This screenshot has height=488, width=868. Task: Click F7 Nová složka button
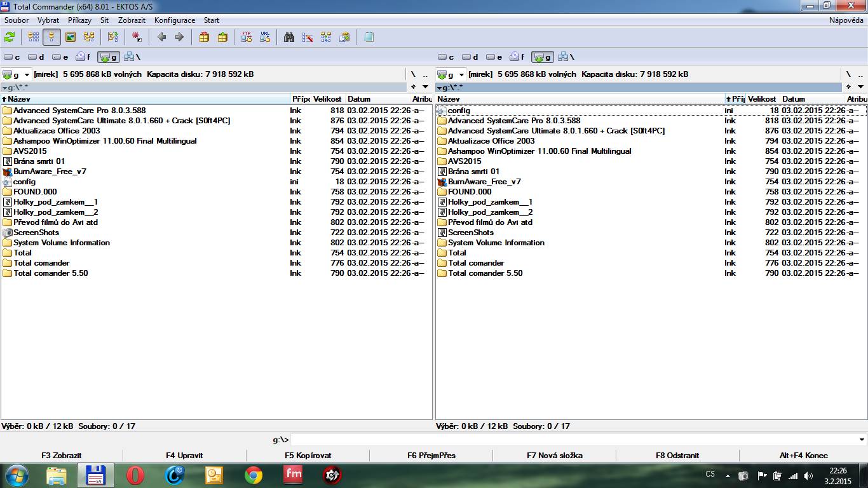pyautogui.click(x=555, y=455)
